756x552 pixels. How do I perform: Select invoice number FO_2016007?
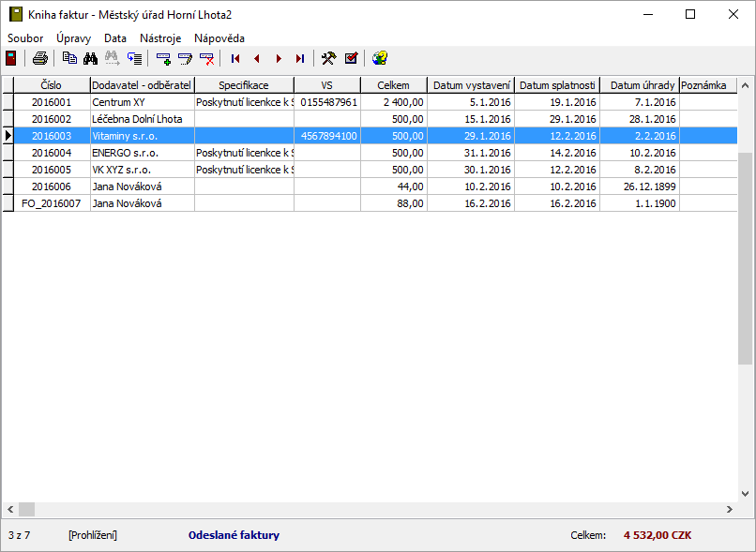[52, 203]
